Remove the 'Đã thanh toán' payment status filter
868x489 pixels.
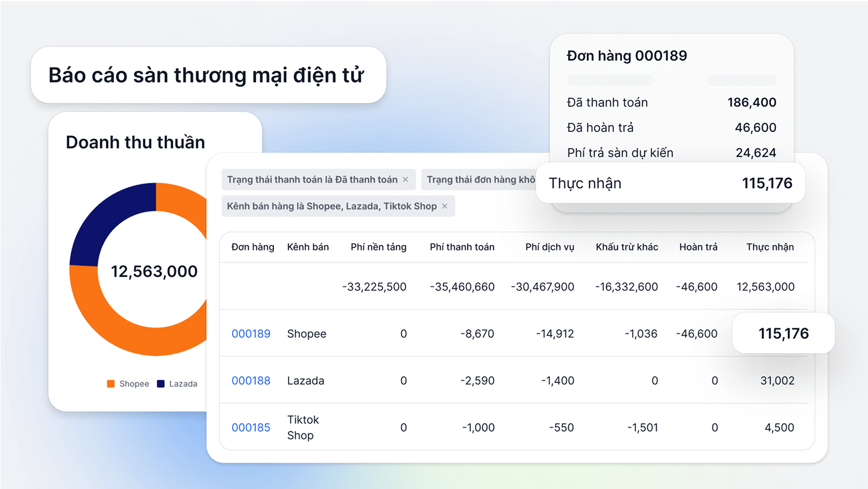(x=405, y=179)
